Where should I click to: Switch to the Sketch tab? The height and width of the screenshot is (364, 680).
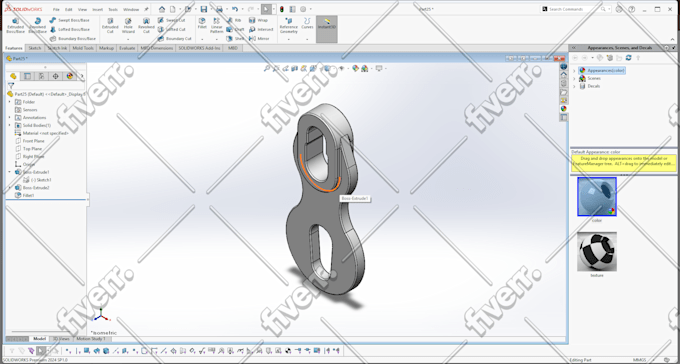(x=35, y=48)
